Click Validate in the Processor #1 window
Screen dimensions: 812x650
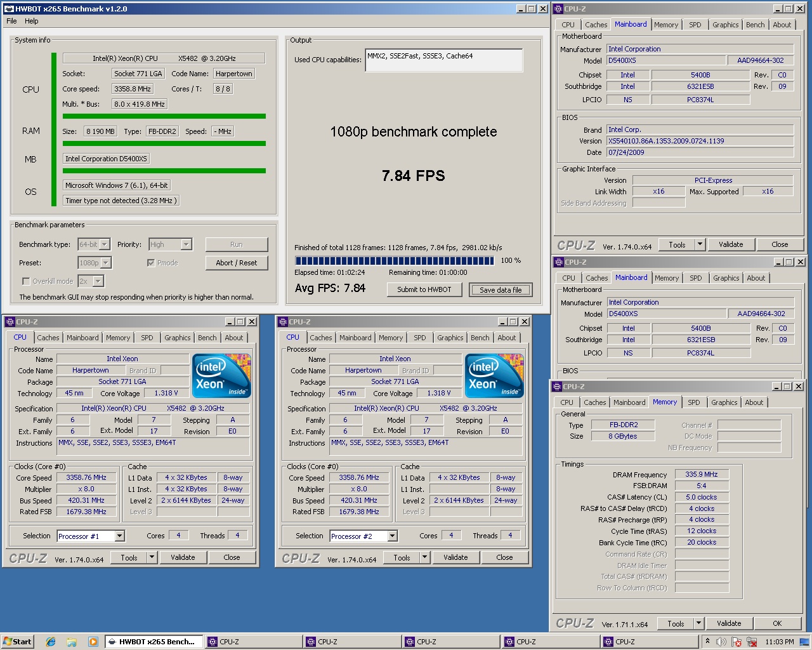(183, 557)
